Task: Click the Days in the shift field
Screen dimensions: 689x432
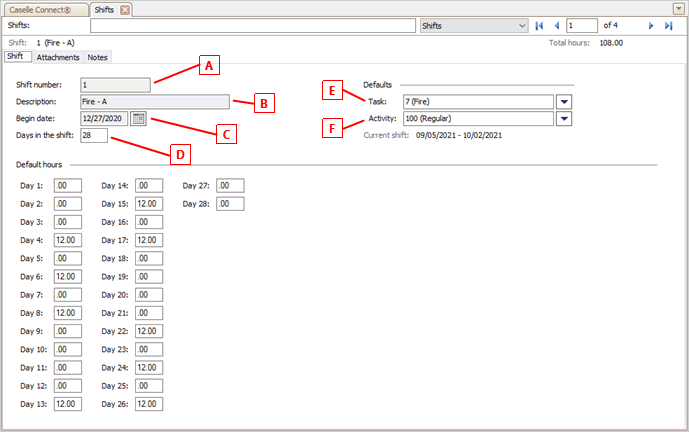Action: pos(94,135)
